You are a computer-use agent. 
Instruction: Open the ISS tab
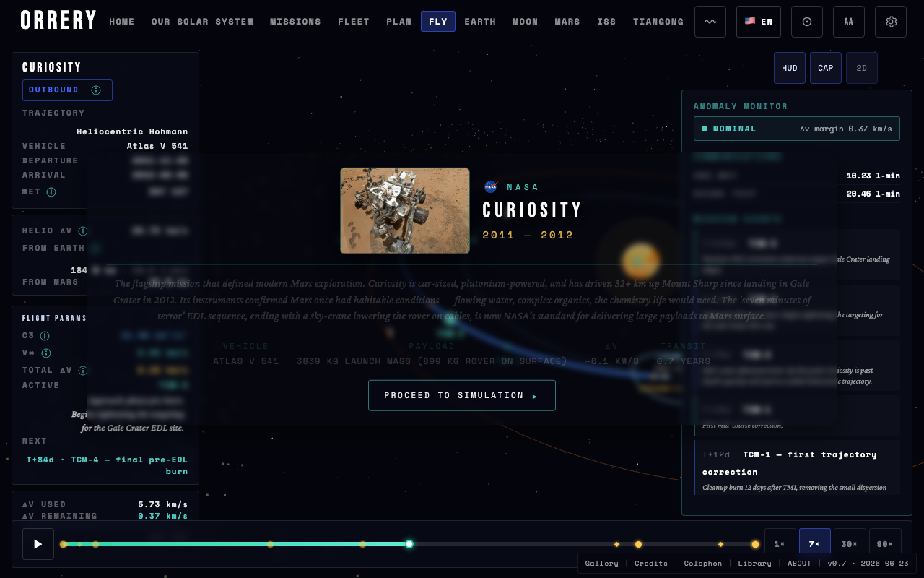click(x=606, y=22)
